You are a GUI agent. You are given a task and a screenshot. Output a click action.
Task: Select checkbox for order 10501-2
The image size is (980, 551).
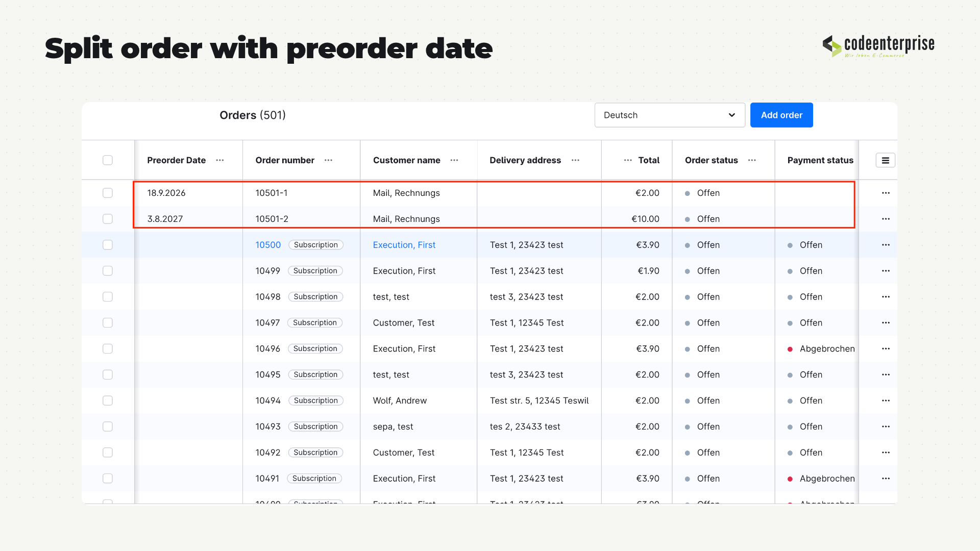click(108, 219)
